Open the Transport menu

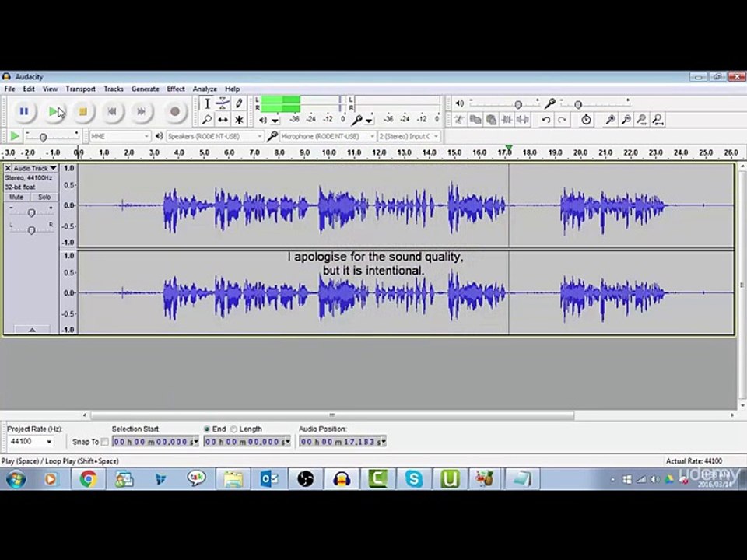tap(80, 89)
